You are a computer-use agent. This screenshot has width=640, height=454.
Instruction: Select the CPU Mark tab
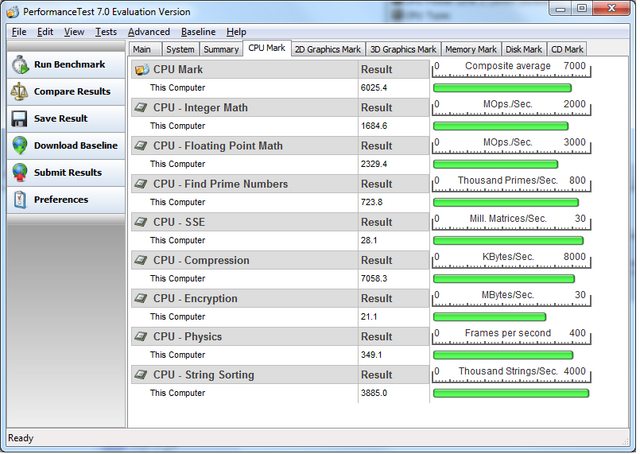tap(267, 48)
